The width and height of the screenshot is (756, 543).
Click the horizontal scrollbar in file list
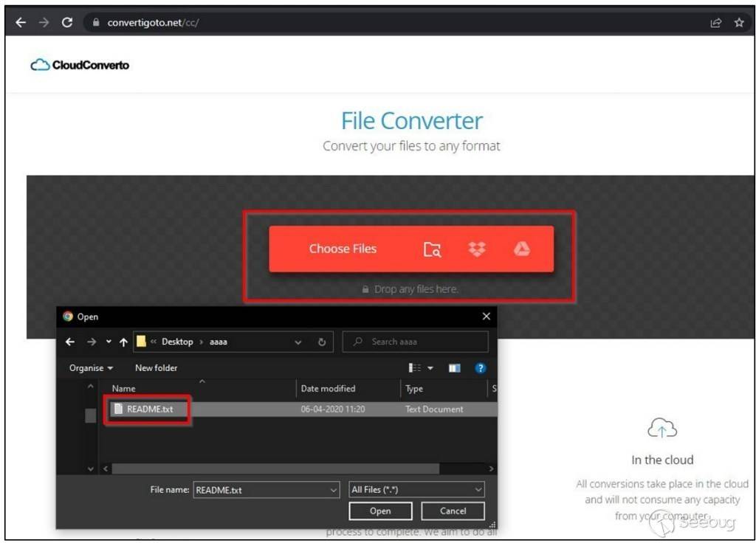click(275, 468)
